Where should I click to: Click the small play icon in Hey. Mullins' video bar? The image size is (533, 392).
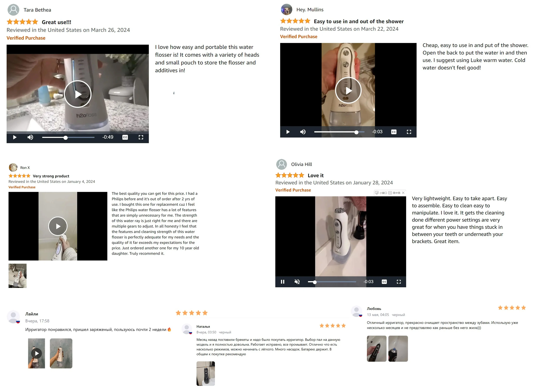point(288,132)
